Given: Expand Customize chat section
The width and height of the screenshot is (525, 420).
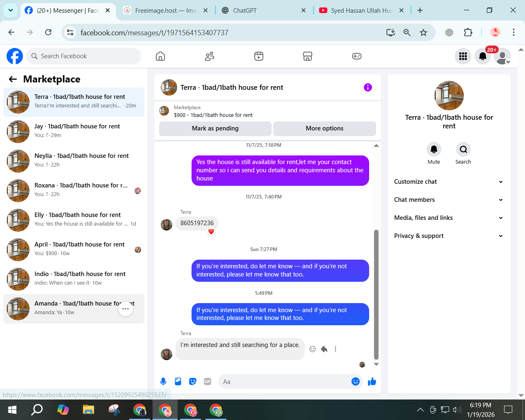Looking at the screenshot, I should point(449,182).
